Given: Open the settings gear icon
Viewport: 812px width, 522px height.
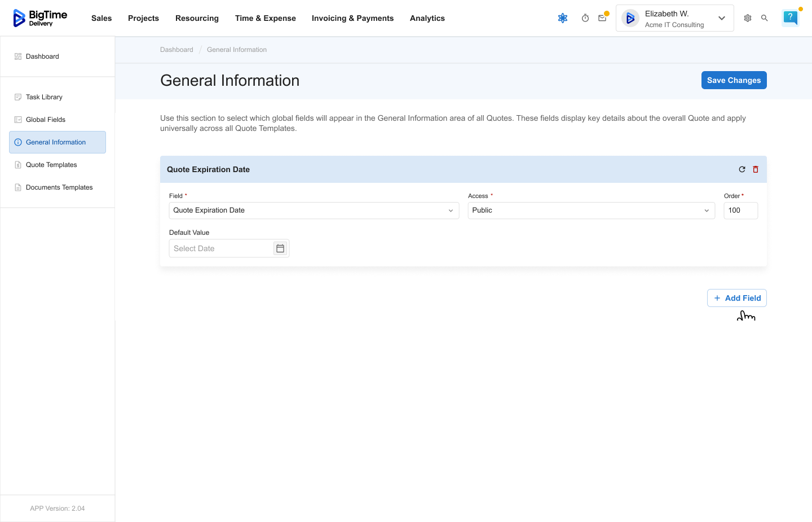Looking at the screenshot, I should (748, 18).
